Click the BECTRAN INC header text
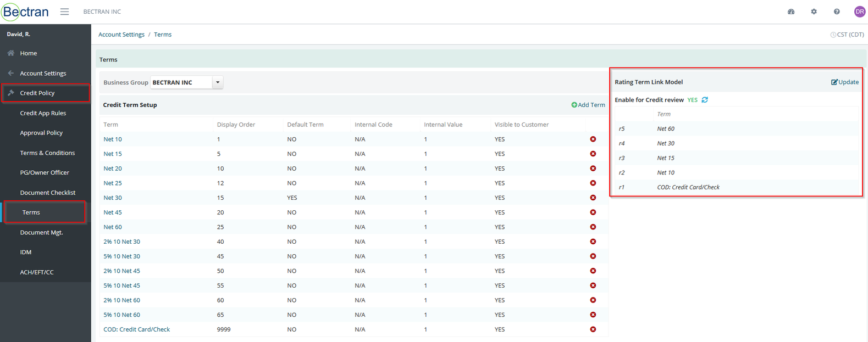 [x=102, y=12]
